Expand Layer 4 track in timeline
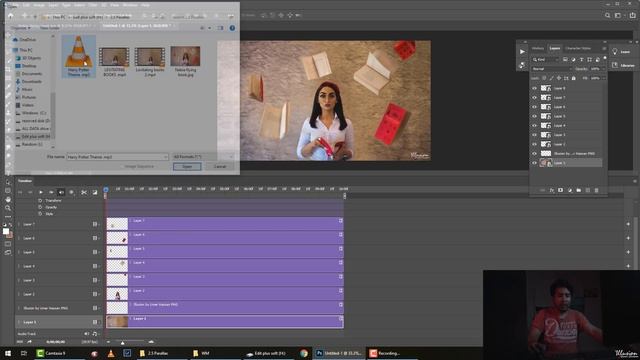 pos(19,266)
